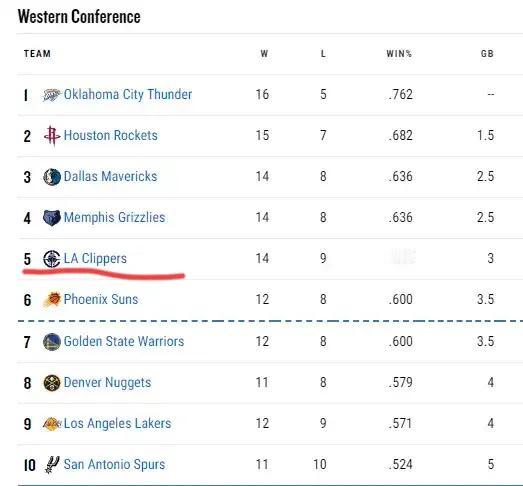Select the Golden State Warriors logo
The height and width of the screenshot is (486, 523).
tap(52, 342)
